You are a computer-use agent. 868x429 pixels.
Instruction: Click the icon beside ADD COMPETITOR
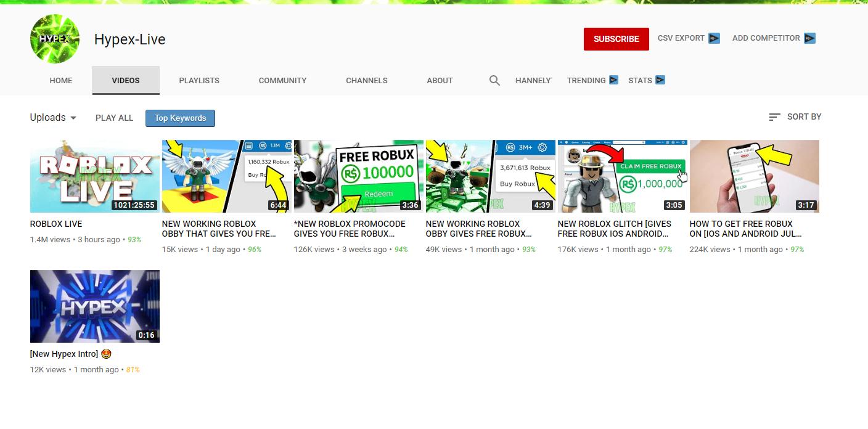pos(809,38)
